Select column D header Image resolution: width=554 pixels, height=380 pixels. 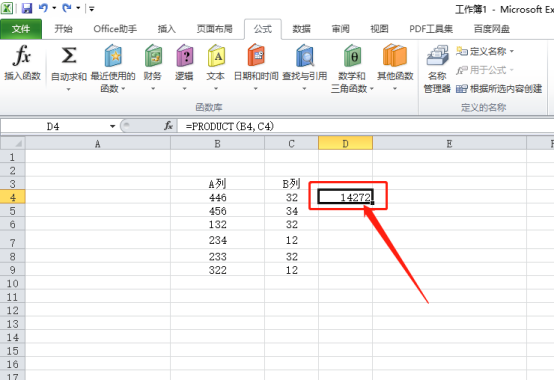345,143
